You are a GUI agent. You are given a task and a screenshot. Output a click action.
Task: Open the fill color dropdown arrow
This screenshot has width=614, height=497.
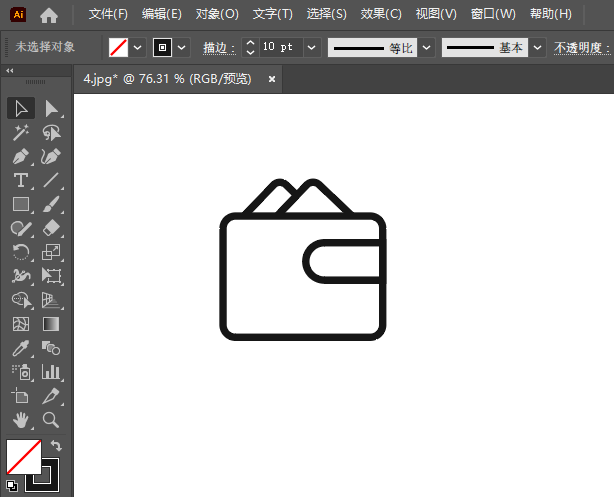click(137, 47)
